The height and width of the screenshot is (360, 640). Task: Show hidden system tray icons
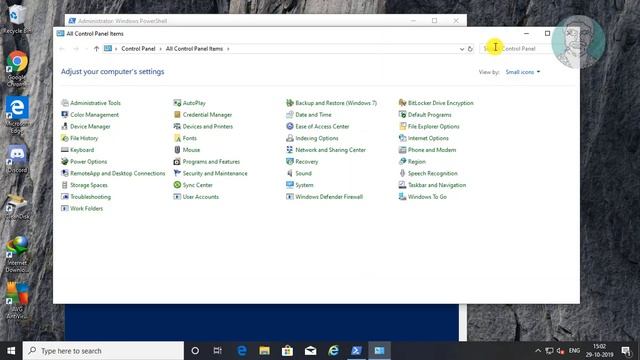(x=538, y=351)
